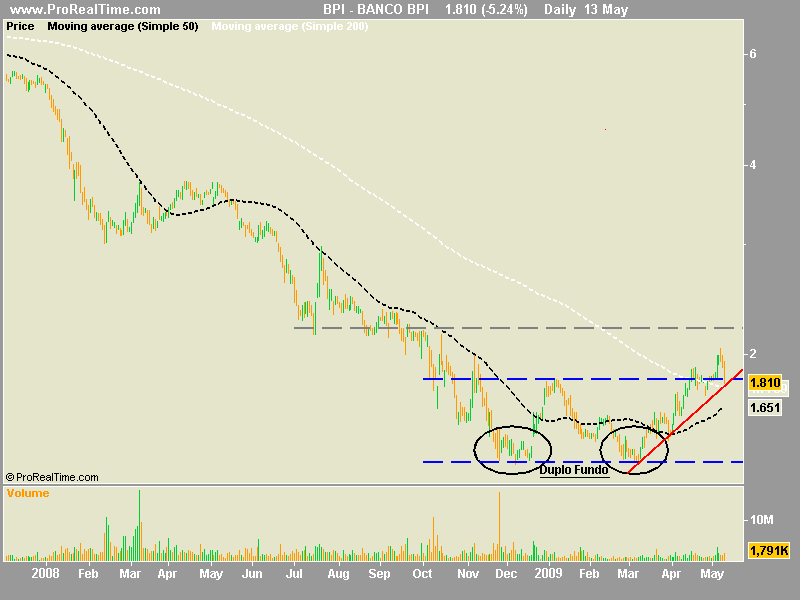Click the 'Duplo Fundo' annotation label

click(x=574, y=469)
